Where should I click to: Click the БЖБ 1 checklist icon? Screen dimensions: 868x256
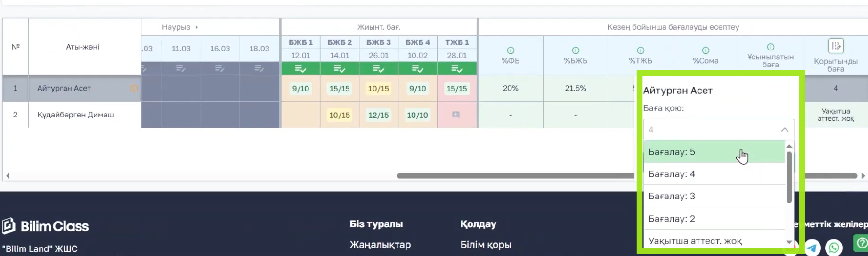click(300, 69)
